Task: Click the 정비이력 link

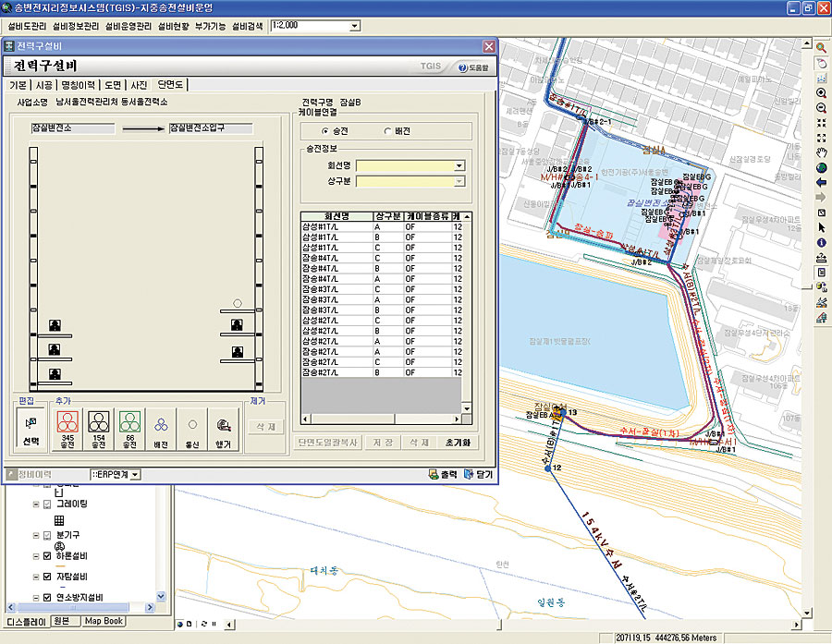Action: (x=35, y=474)
